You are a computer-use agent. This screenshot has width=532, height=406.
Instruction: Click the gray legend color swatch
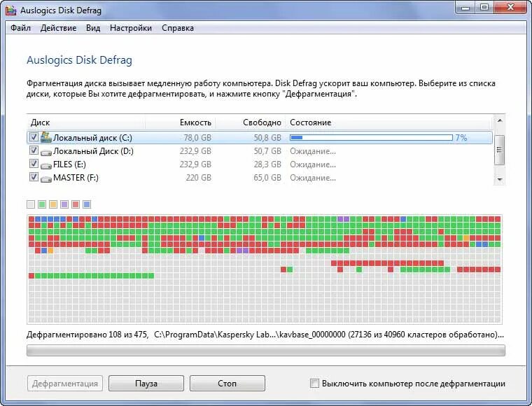[x=31, y=204]
